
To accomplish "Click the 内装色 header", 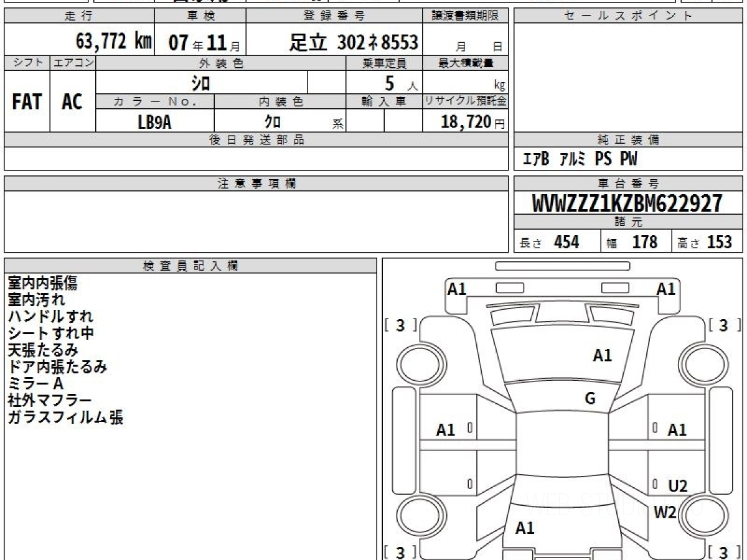I will tap(280, 101).
